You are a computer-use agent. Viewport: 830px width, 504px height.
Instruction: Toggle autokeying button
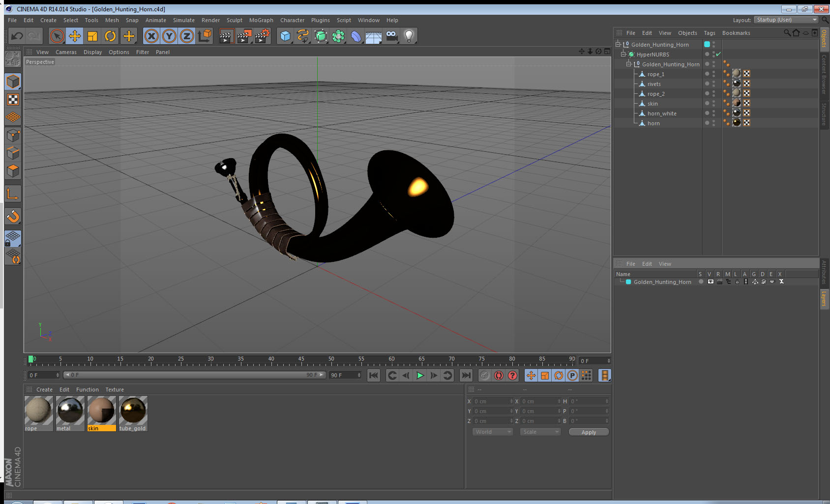point(499,375)
